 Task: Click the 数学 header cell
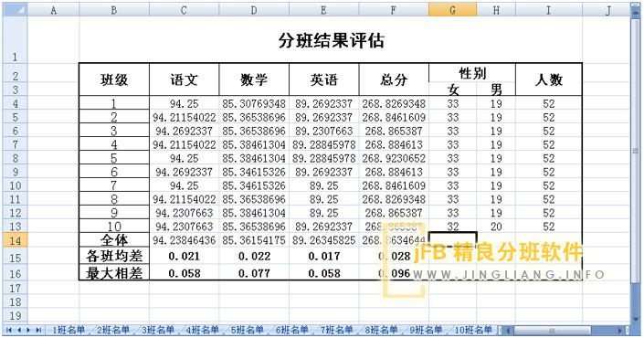[x=254, y=79]
